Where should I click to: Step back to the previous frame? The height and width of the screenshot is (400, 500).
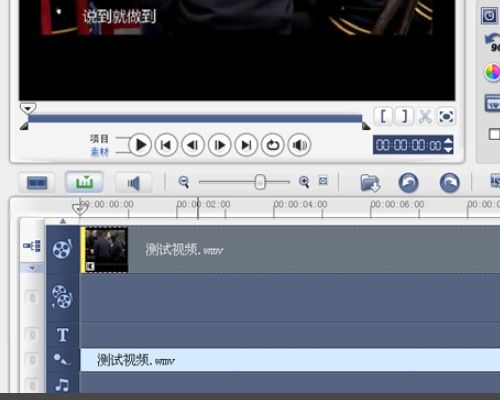193,145
